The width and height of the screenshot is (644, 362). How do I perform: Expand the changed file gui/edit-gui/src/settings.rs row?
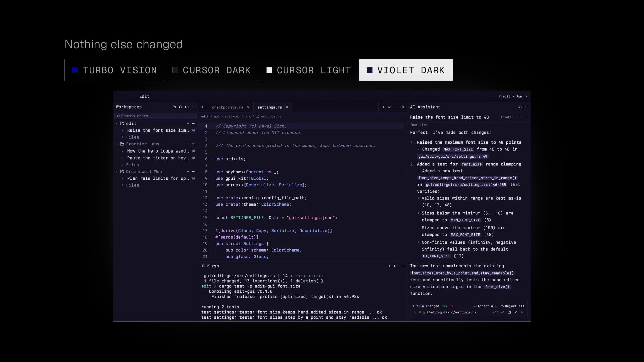(x=415, y=312)
